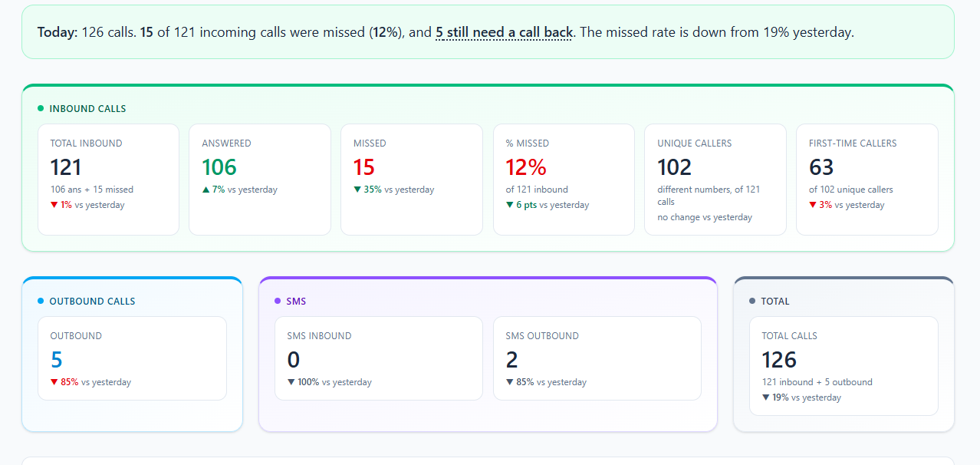
Task: Click the purple dot beside SMS heading
Action: (278, 301)
